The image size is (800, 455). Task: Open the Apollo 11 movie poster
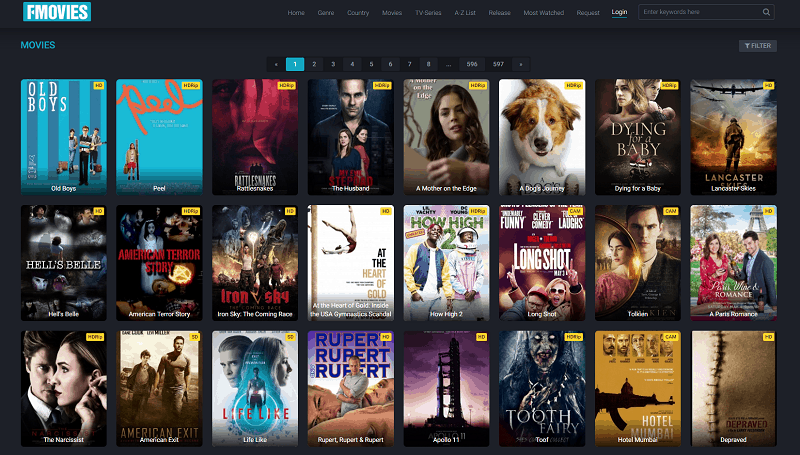coord(446,388)
